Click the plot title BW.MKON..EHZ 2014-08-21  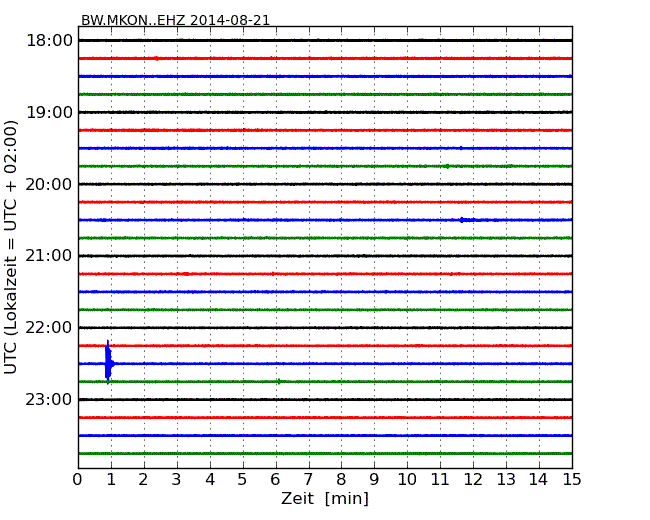coord(175,20)
